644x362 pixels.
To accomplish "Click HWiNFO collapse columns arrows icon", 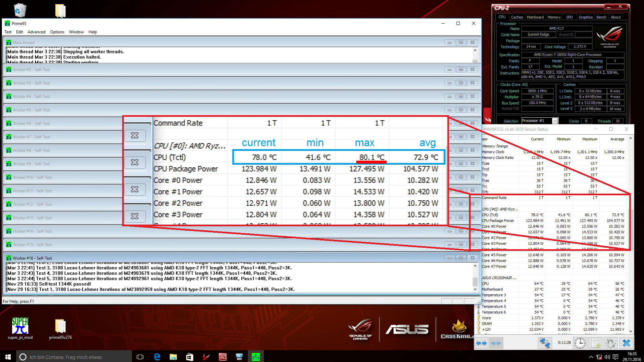I will tap(496, 343).
